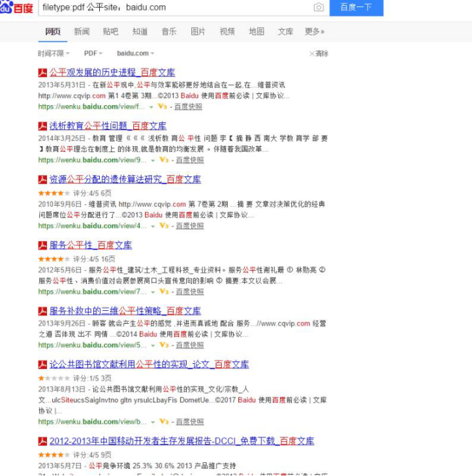Switch to the 贴吧 tab
Viewport: 472px width, 476px height.
110,31
